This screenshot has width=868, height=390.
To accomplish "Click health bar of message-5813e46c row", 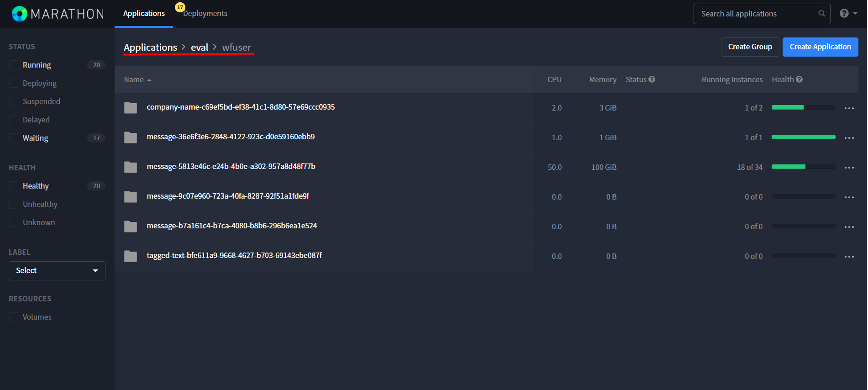I will click(x=804, y=167).
